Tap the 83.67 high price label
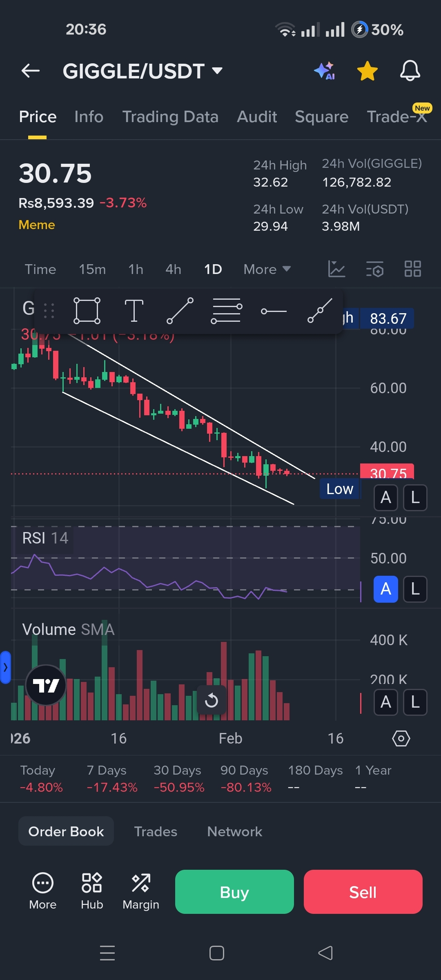 click(x=388, y=318)
